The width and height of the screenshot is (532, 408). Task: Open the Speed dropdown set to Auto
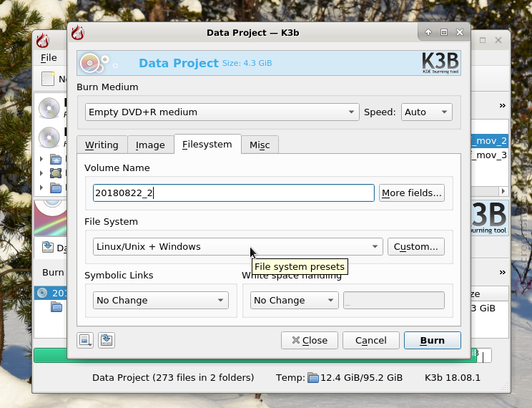point(426,112)
